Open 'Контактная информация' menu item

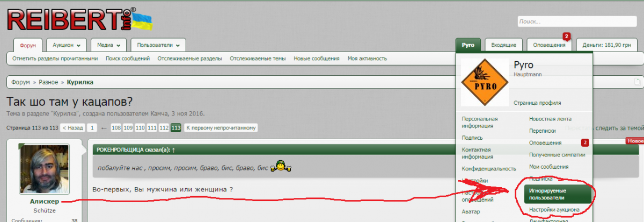(477, 153)
